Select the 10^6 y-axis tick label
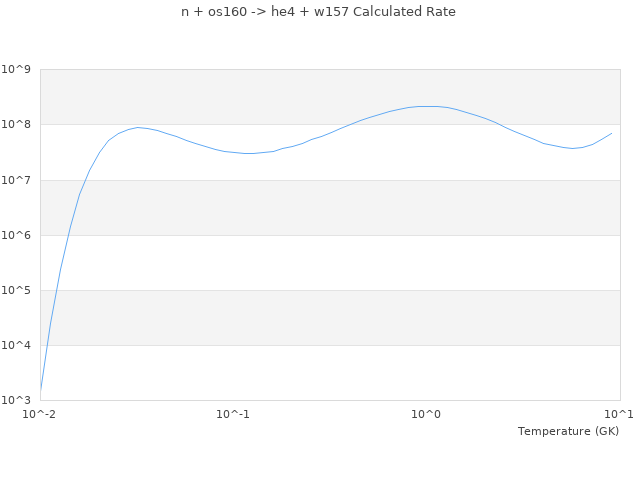Viewport: 640px width, 480px height. [x=16, y=235]
